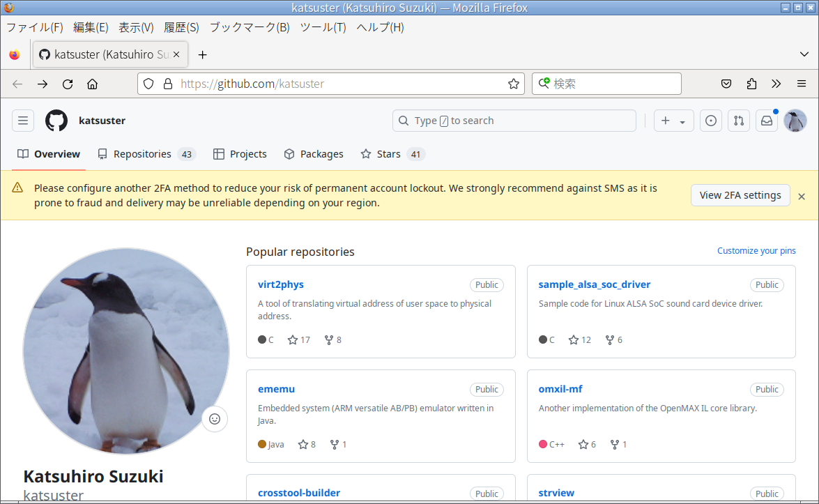Set status with smiley button on avatar
819x504 pixels.
coord(215,419)
